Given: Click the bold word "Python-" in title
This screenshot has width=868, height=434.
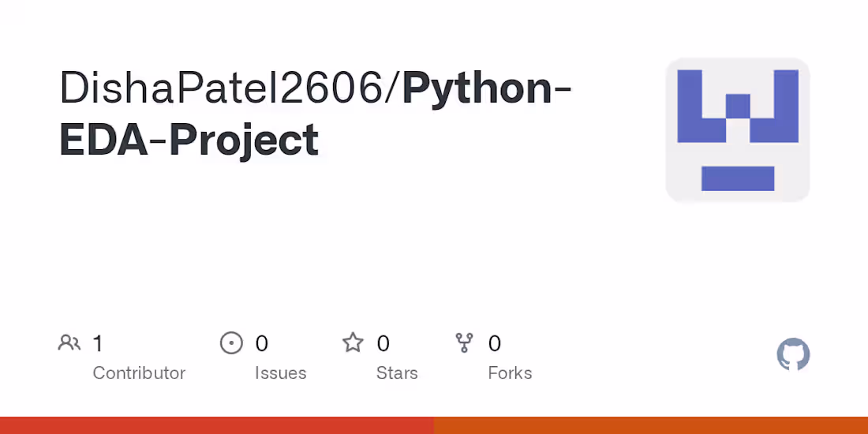Looking at the screenshot, I should coord(486,88).
